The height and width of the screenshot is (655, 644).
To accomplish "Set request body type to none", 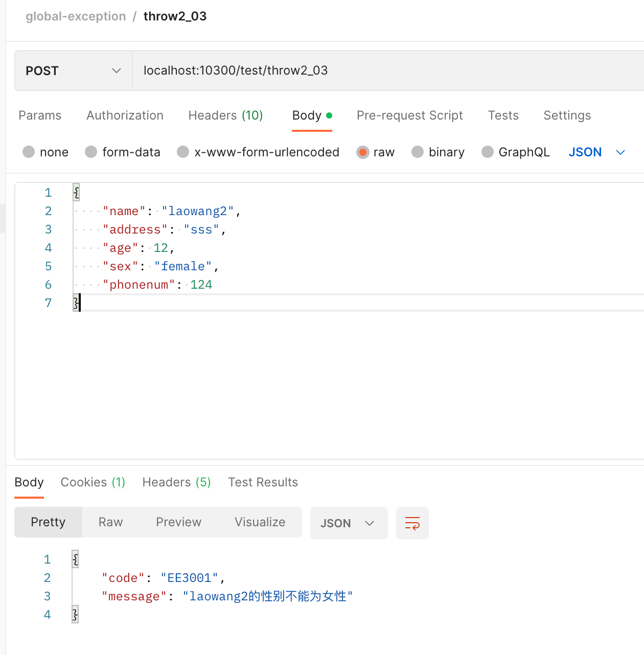I will tap(29, 152).
